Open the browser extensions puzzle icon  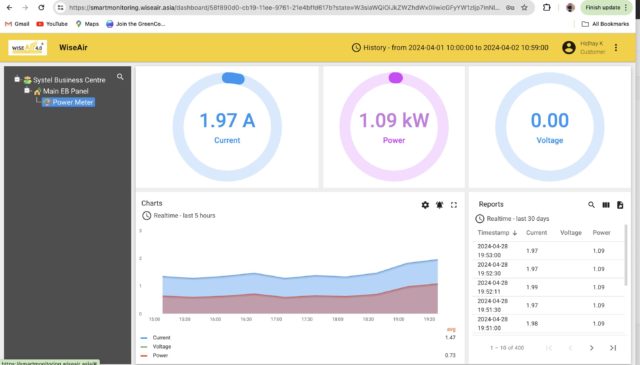click(x=547, y=7)
